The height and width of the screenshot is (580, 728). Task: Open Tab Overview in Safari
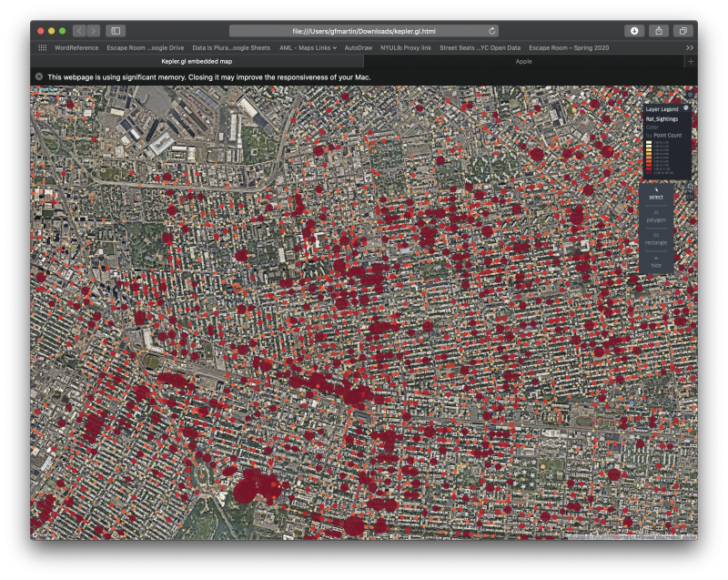click(682, 30)
